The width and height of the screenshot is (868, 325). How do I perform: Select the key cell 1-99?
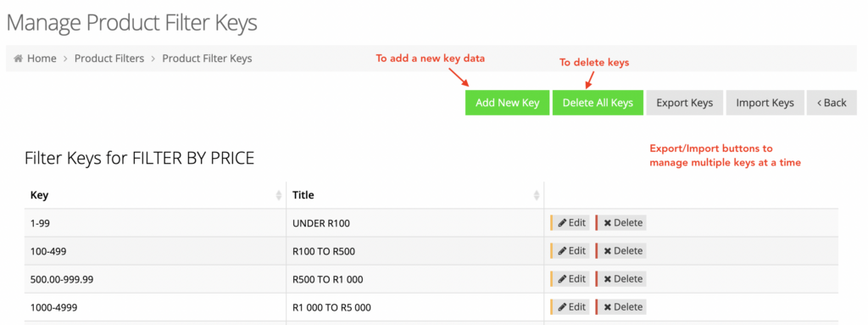click(155, 223)
